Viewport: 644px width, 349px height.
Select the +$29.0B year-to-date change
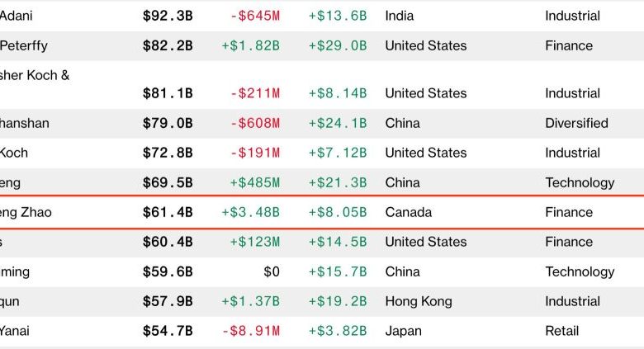tap(337, 45)
